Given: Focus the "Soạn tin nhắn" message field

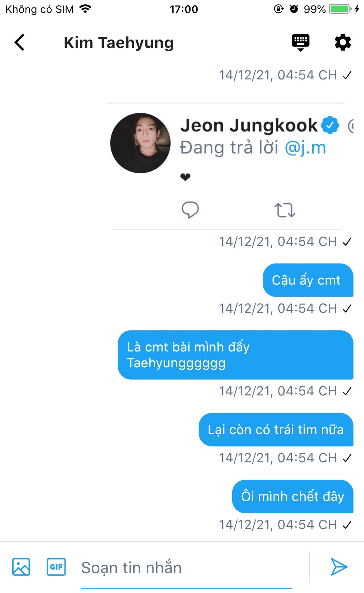Looking at the screenshot, I should point(185,568).
